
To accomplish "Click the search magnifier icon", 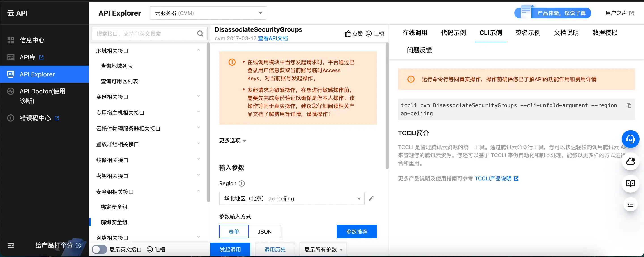I will (x=200, y=34).
